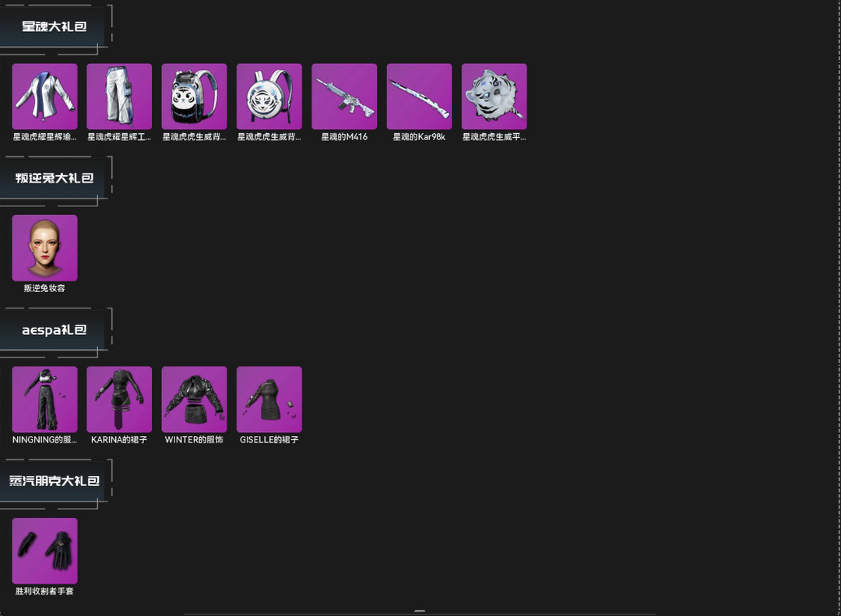Click the white cargo pants item
This screenshot has width=841, height=616.
pos(119,97)
